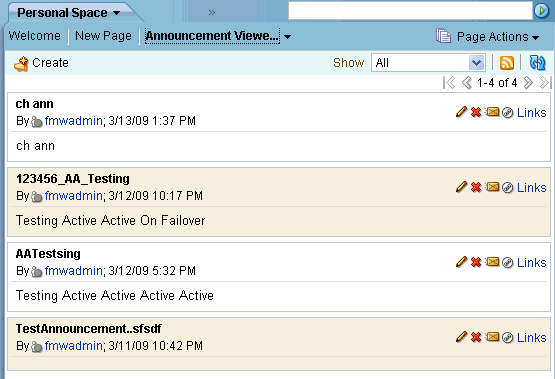Expand the Announcement Viewer tab arrow
The image size is (555, 379).
287,37
